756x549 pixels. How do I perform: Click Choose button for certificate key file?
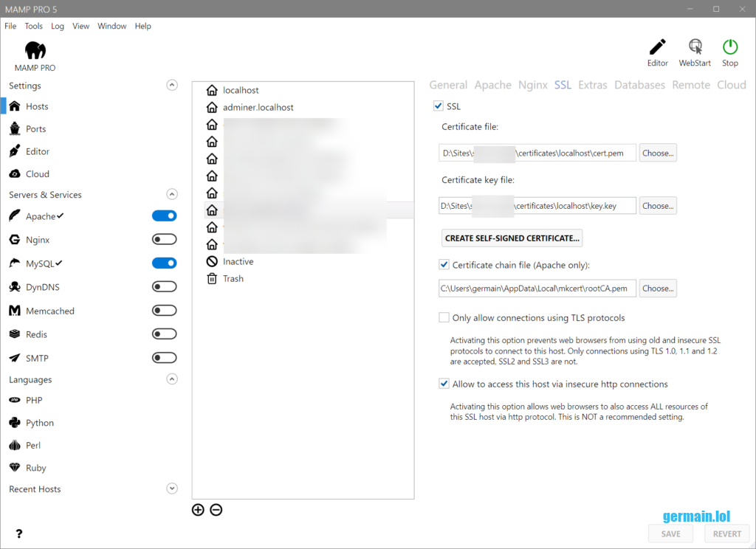pos(657,206)
